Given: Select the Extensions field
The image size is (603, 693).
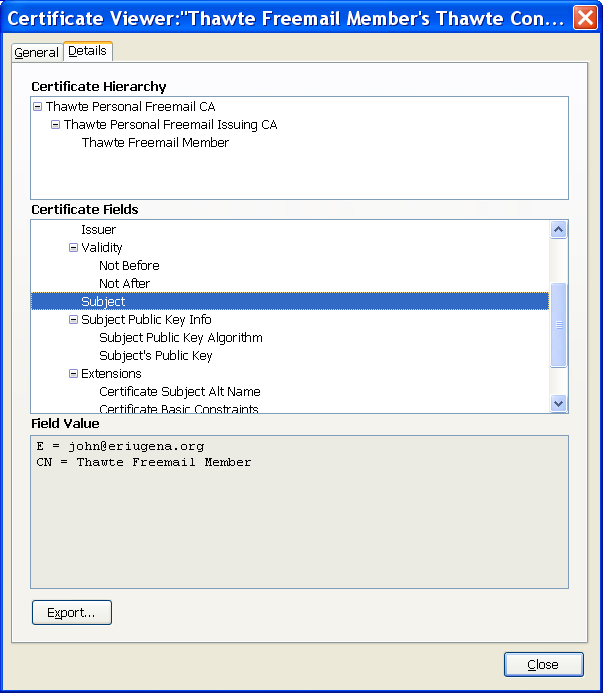Looking at the screenshot, I should tap(111, 373).
